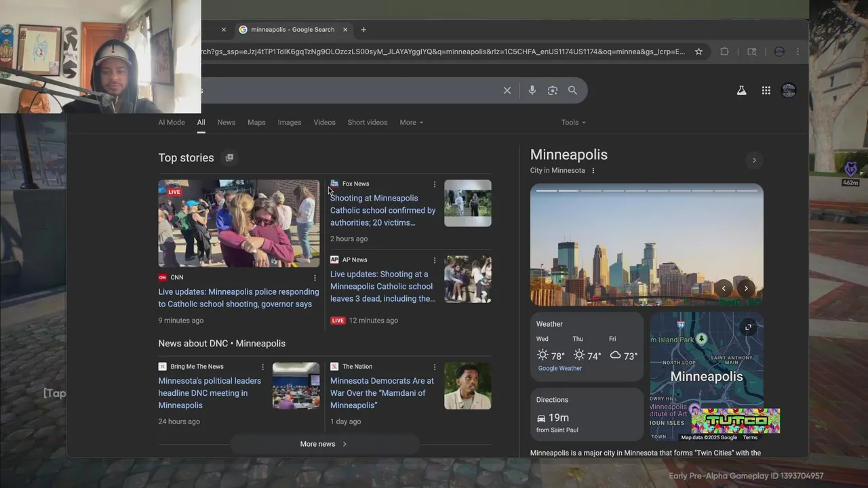This screenshot has height=488, width=868.
Task: Open Search Labs flask icon
Action: click(x=742, y=90)
